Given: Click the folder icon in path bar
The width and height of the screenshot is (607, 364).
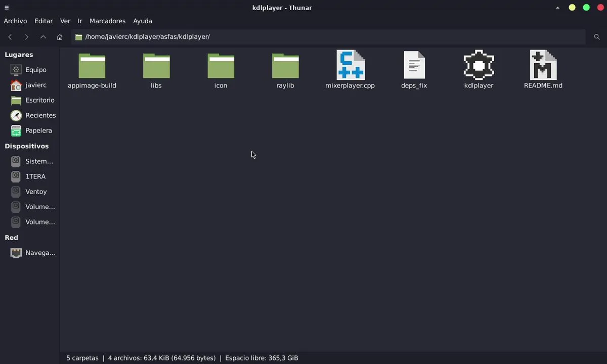Looking at the screenshot, I should 78,37.
